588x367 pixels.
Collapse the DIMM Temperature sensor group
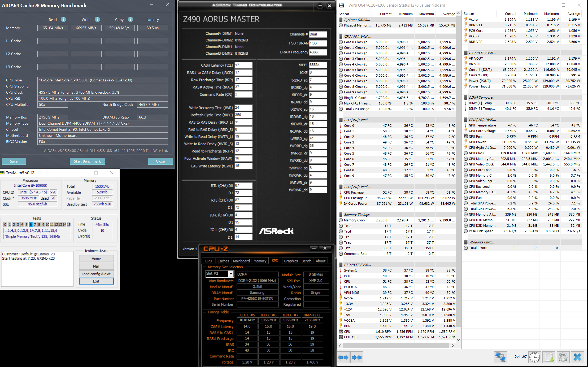482,97
